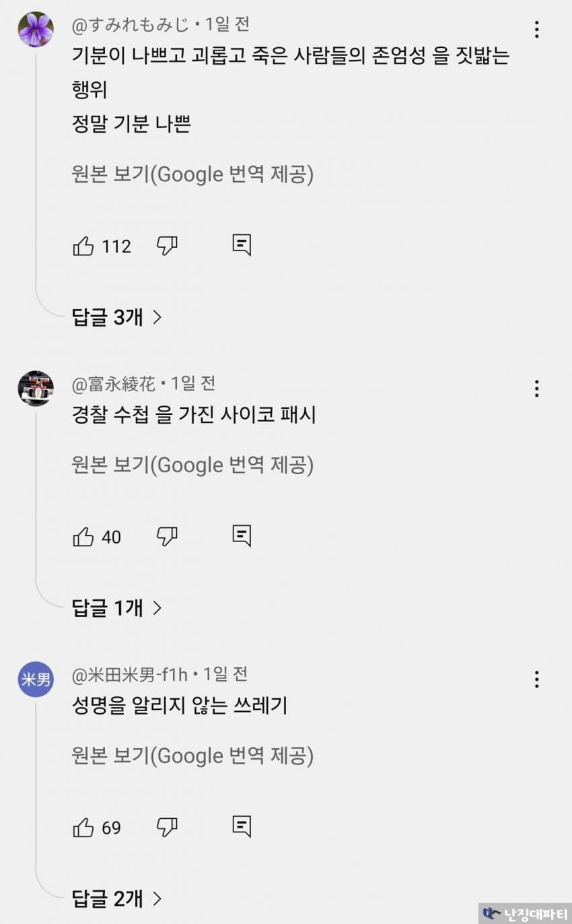The height and width of the screenshot is (924, 572).
Task: Reply to the comment with 69 likes
Action: 242,826
